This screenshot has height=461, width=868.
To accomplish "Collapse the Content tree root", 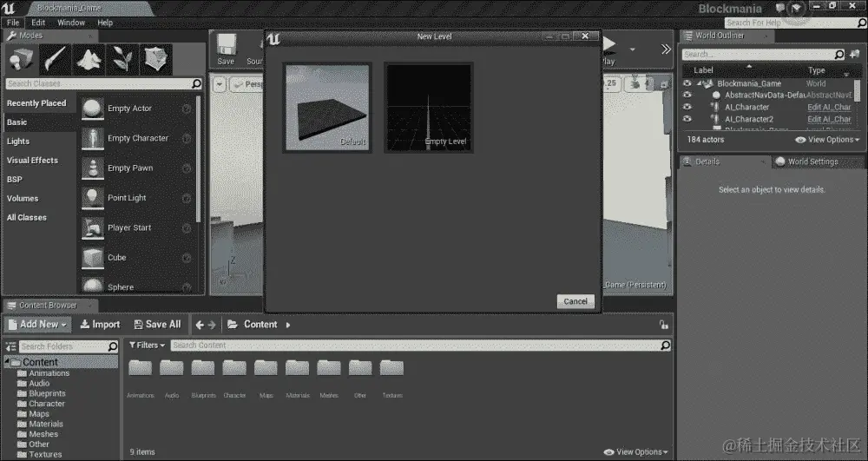I will click(7, 362).
